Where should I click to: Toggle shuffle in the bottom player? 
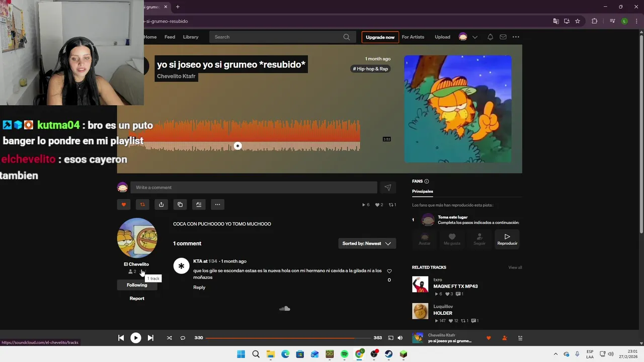(169, 338)
